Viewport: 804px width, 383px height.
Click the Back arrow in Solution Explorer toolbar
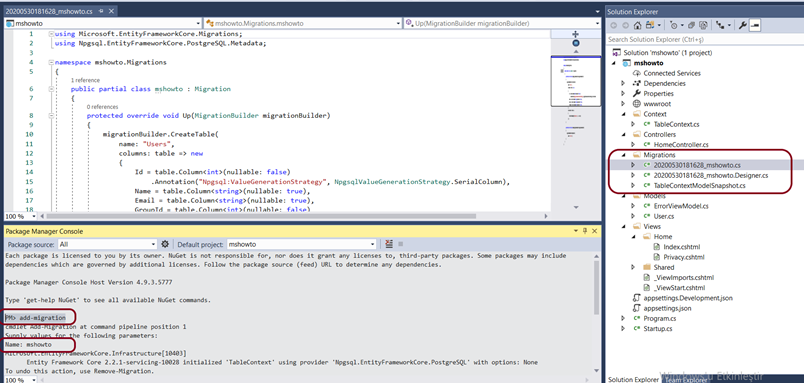[x=614, y=25]
